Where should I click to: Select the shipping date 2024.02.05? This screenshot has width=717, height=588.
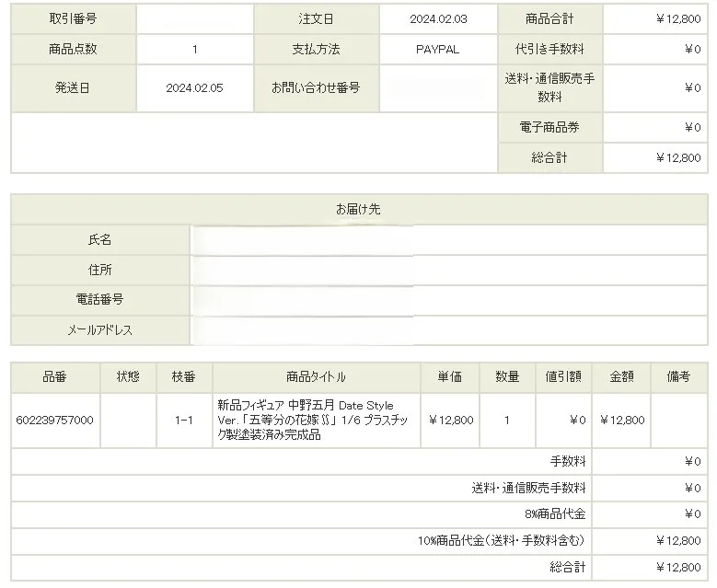[194, 87]
